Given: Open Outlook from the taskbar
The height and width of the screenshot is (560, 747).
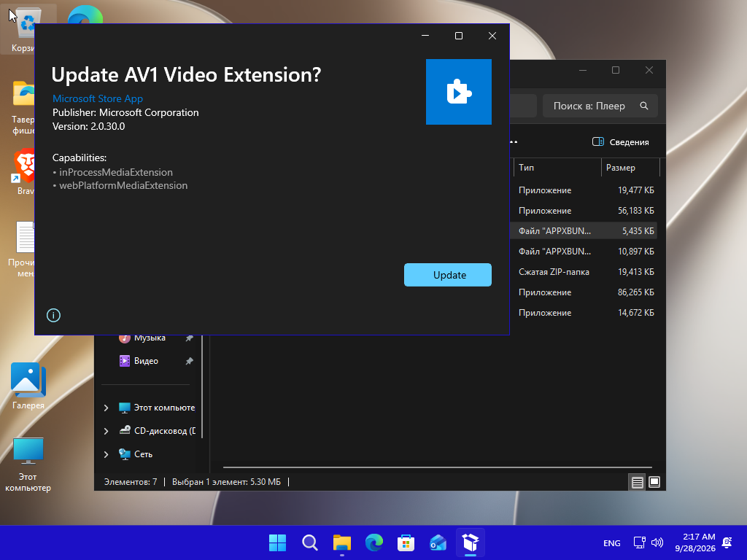Looking at the screenshot, I should [438, 542].
